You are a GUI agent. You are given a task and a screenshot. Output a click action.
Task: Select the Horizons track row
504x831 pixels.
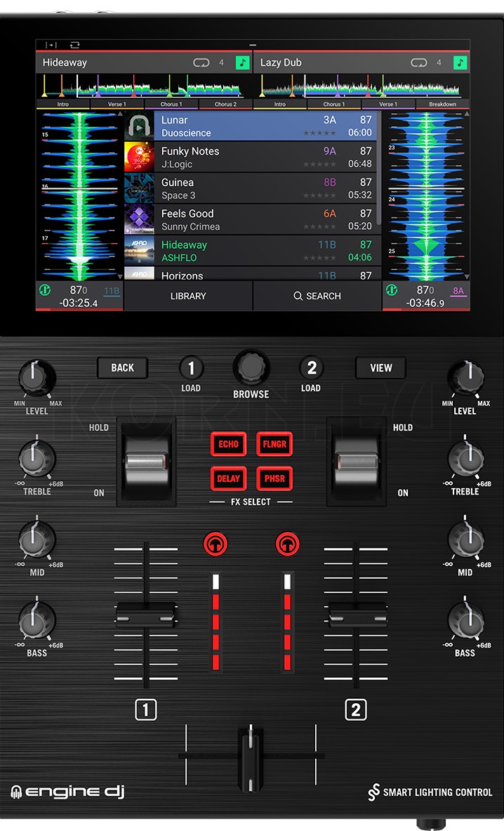251,274
